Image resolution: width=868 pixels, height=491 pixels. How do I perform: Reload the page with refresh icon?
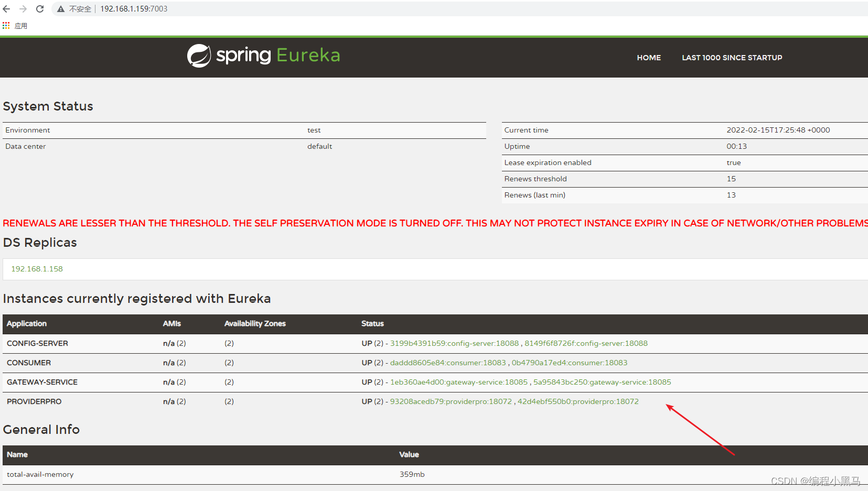(x=40, y=9)
